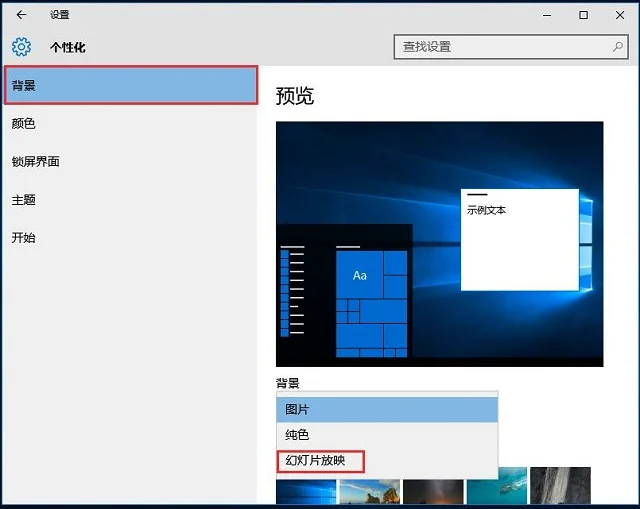The height and width of the screenshot is (509, 640).
Task: Click the 个性化 page heading
Action: pos(68,47)
